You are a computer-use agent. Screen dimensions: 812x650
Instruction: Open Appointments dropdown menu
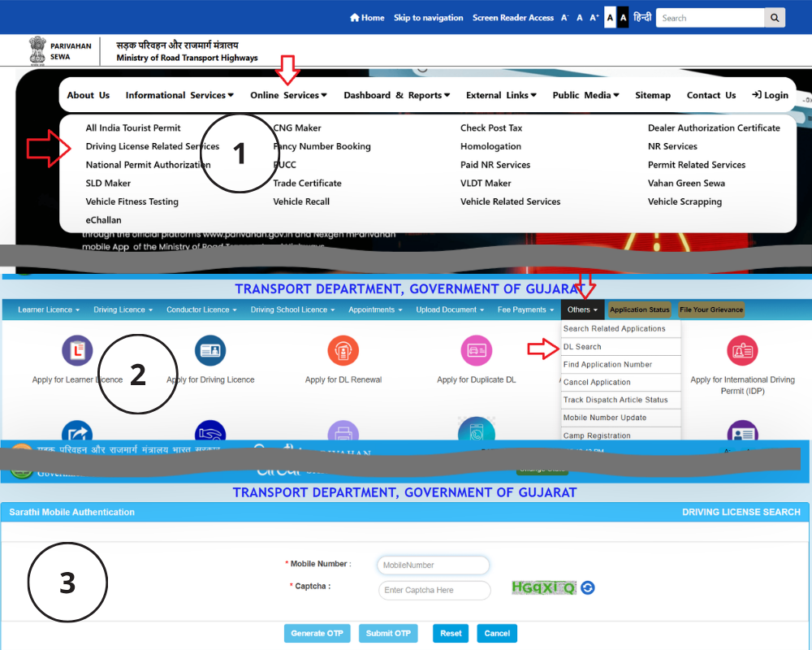coord(375,310)
